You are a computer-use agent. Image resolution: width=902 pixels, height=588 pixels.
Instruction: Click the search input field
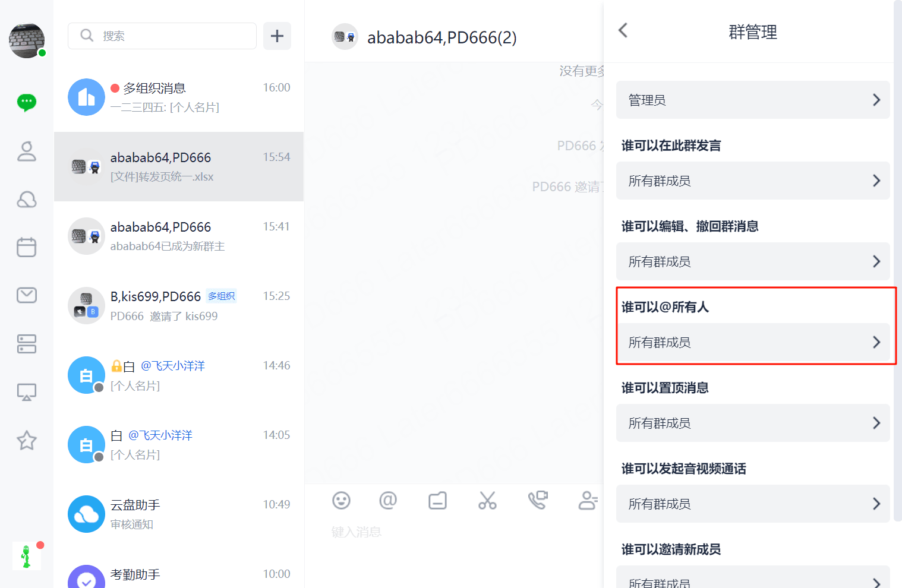(162, 36)
